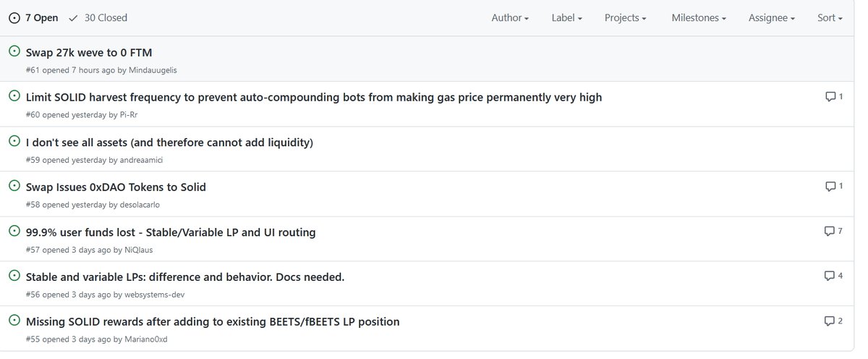This screenshot has width=868, height=359.
Task: Click open-issue icon beside 'I don't see all assets'
Action: point(14,140)
